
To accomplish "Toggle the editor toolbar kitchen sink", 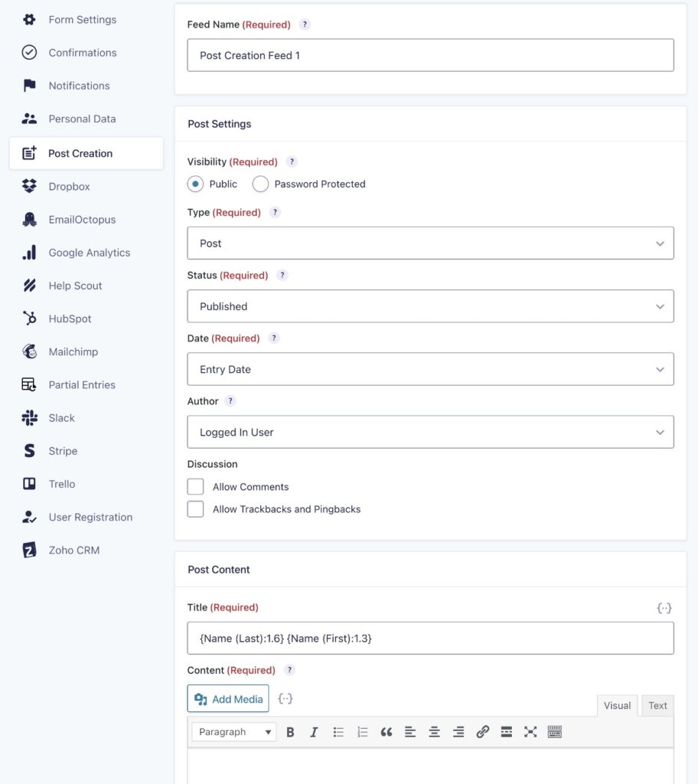I will (555, 732).
